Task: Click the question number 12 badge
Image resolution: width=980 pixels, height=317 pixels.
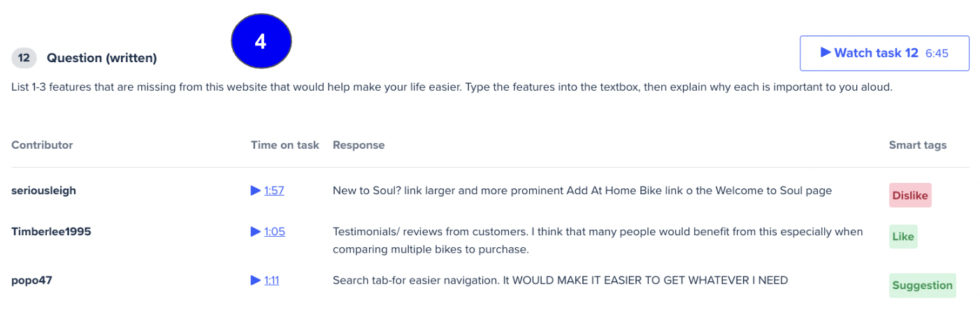Action: point(24,58)
